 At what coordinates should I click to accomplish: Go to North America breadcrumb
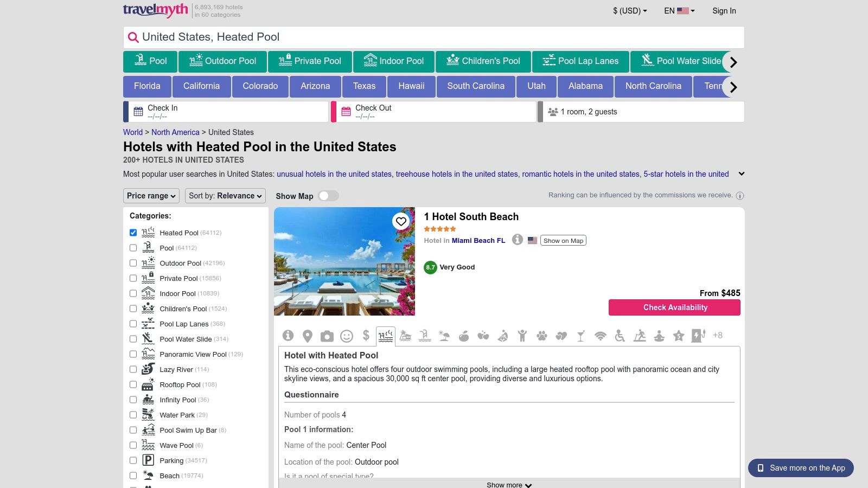tap(175, 132)
